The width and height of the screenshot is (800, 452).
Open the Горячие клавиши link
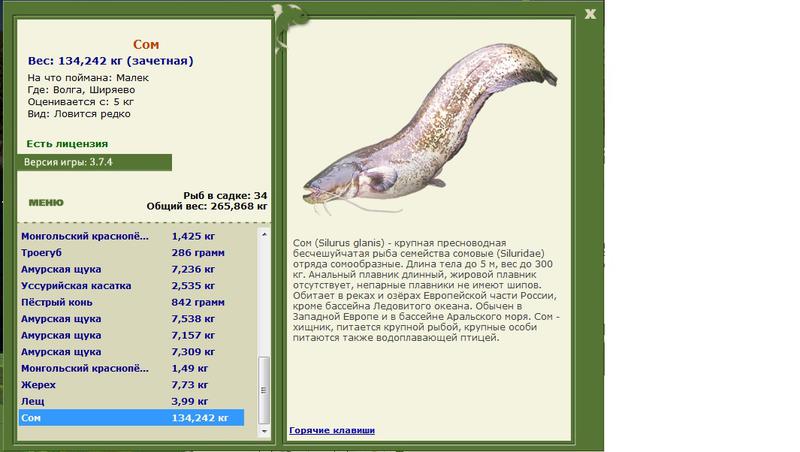pyautogui.click(x=332, y=430)
